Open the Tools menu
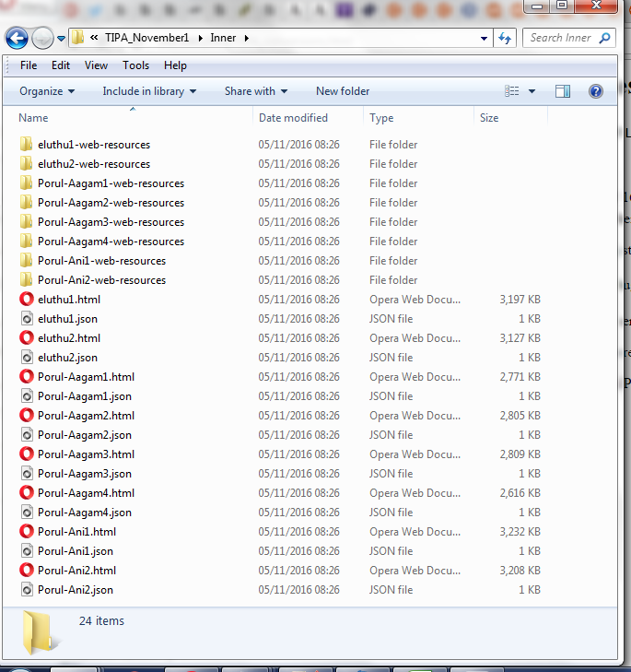 pyautogui.click(x=135, y=65)
